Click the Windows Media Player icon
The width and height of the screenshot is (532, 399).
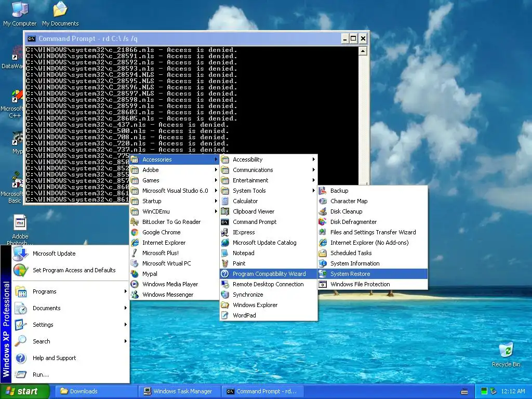(x=135, y=284)
